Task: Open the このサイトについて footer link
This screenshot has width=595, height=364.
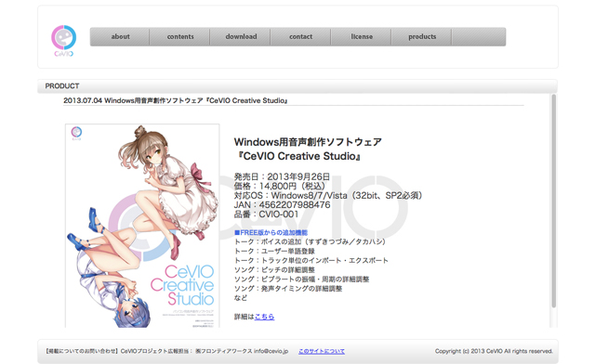Action: 322,352
